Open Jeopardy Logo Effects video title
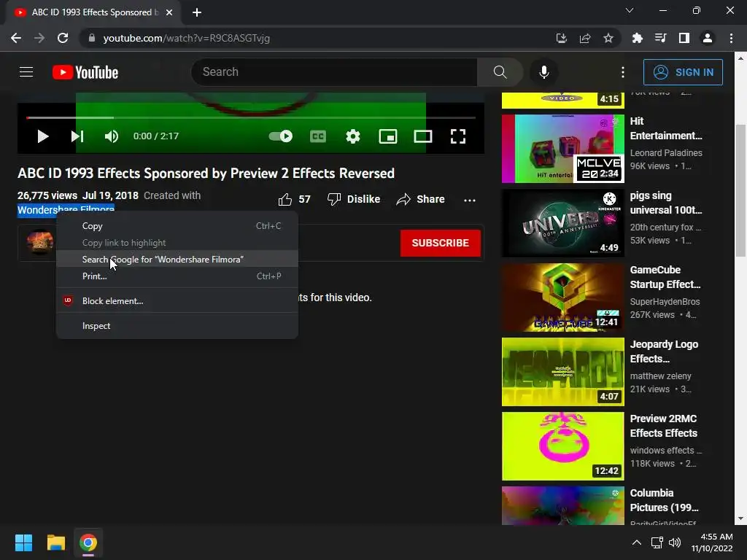The height and width of the screenshot is (560, 747). click(664, 351)
